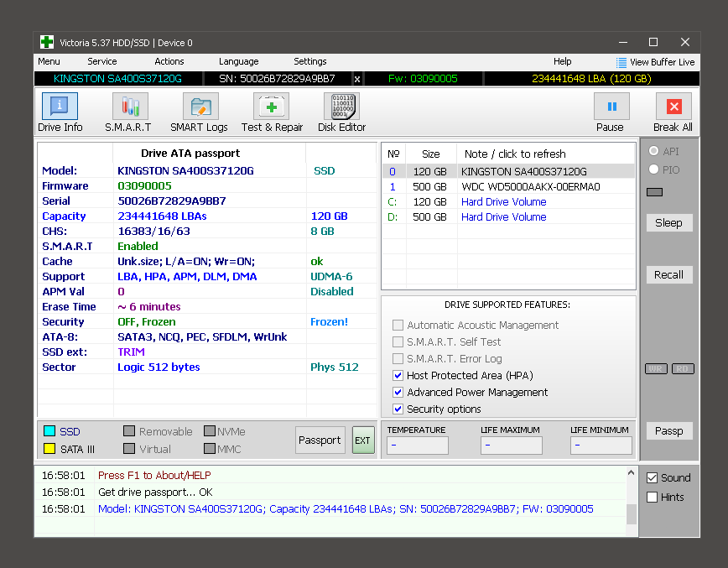Click the green cross Victoria app icon

(47, 42)
